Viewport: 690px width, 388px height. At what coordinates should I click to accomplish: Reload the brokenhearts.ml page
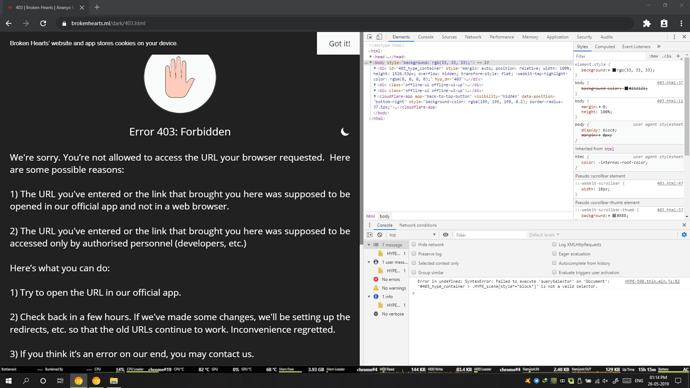click(43, 23)
